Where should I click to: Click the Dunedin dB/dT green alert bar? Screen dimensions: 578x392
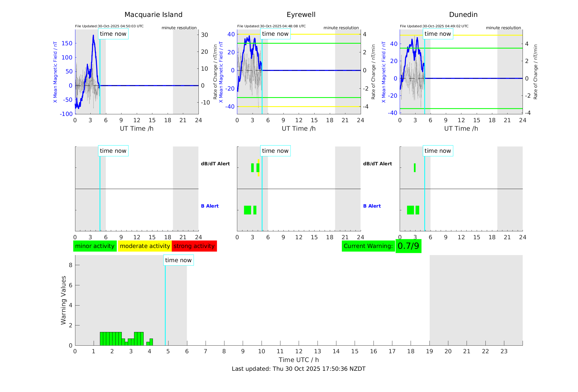[414, 168]
